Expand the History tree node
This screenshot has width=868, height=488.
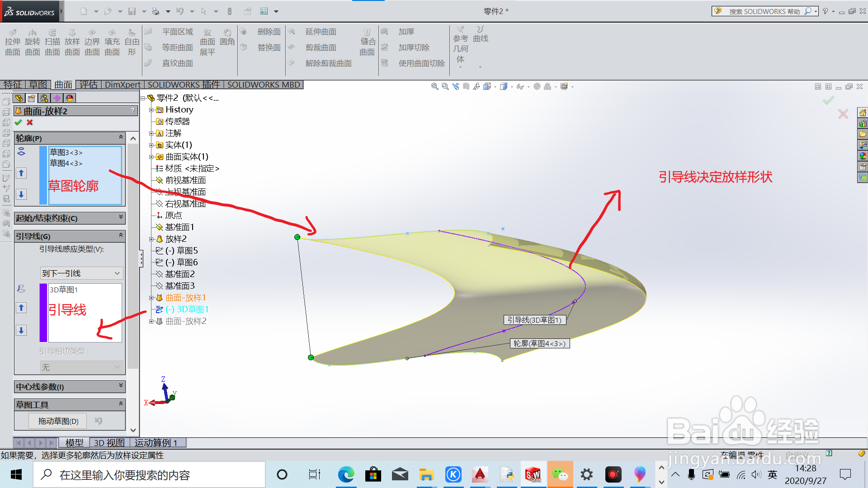pyautogui.click(x=151, y=110)
